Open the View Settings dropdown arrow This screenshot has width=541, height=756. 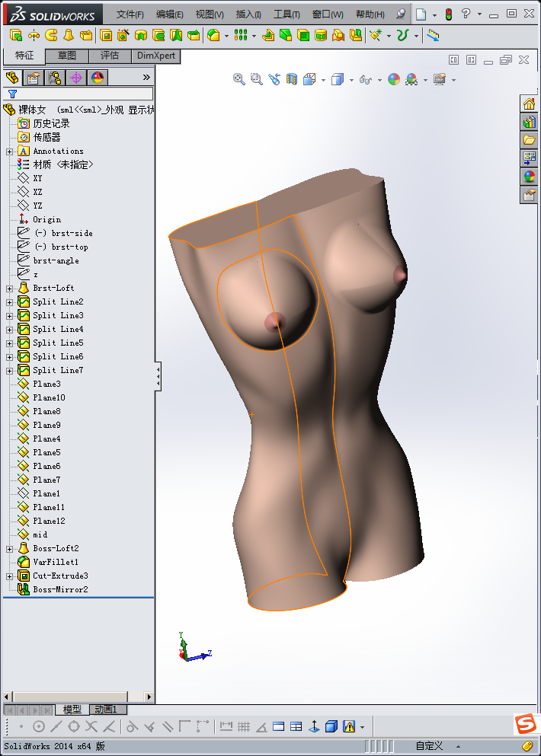[453, 80]
